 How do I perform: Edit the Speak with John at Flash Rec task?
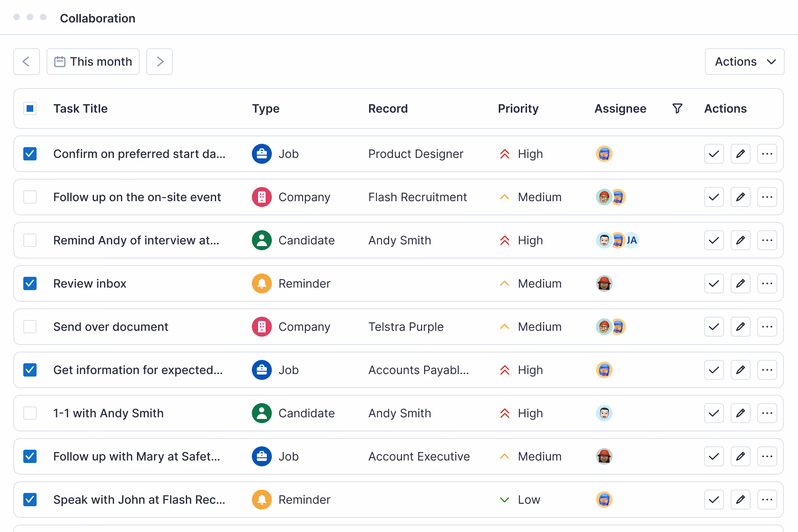coord(741,500)
